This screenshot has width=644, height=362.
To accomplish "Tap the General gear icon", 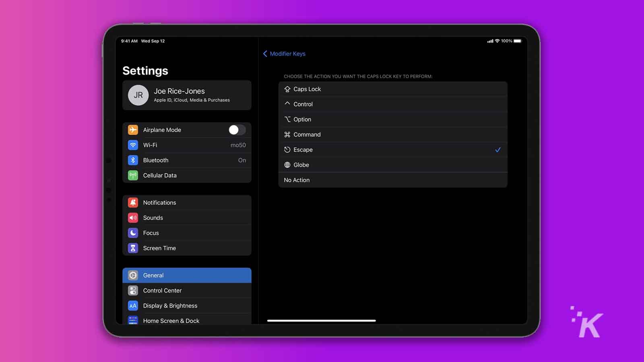I will pos(133,275).
